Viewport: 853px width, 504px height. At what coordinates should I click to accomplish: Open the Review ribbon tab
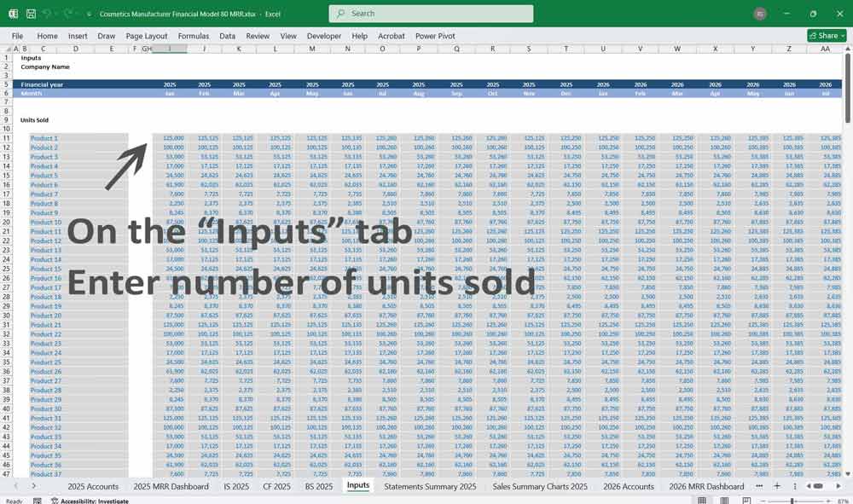tap(258, 36)
